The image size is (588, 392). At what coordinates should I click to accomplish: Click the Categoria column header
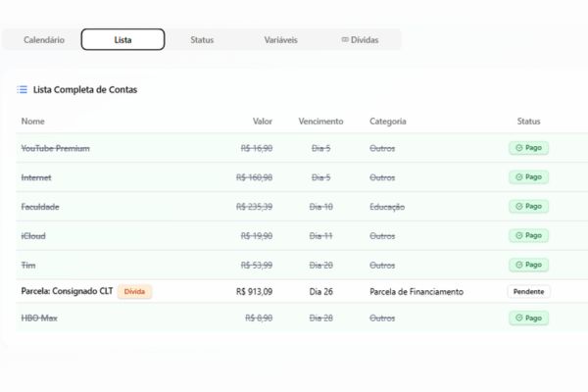388,122
